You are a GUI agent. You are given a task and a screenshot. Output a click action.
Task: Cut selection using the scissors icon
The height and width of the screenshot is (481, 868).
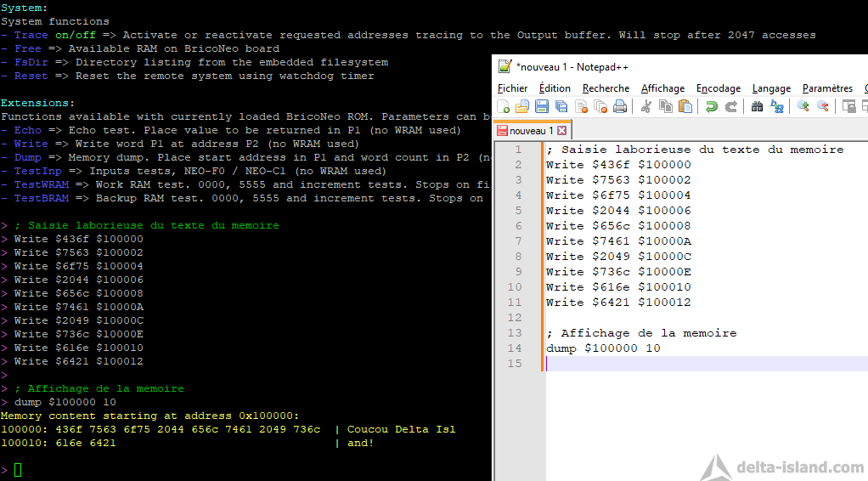[x=646, y=106]
